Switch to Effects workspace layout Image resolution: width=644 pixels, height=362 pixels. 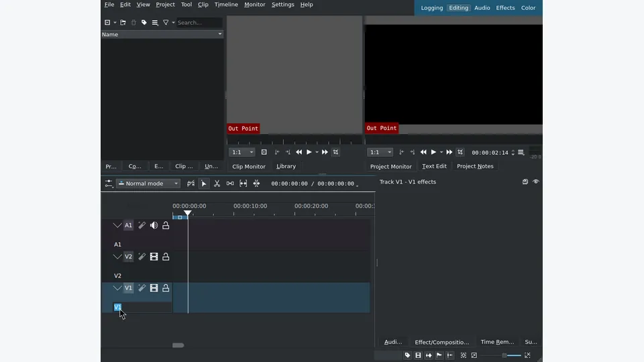[505, 8]
